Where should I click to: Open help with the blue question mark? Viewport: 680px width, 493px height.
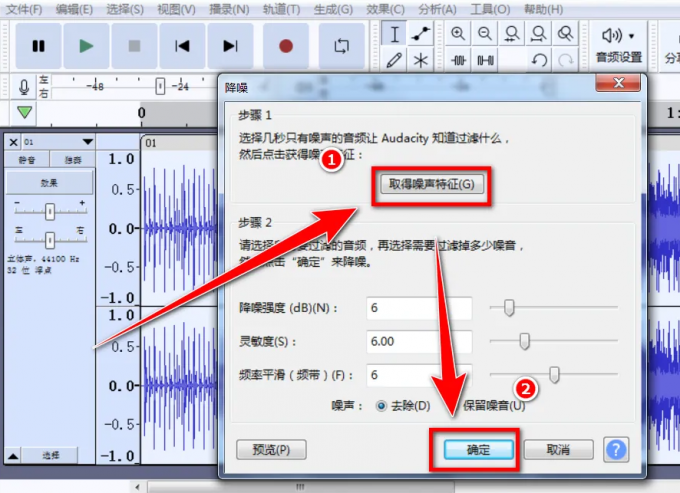tap(616, 450)
